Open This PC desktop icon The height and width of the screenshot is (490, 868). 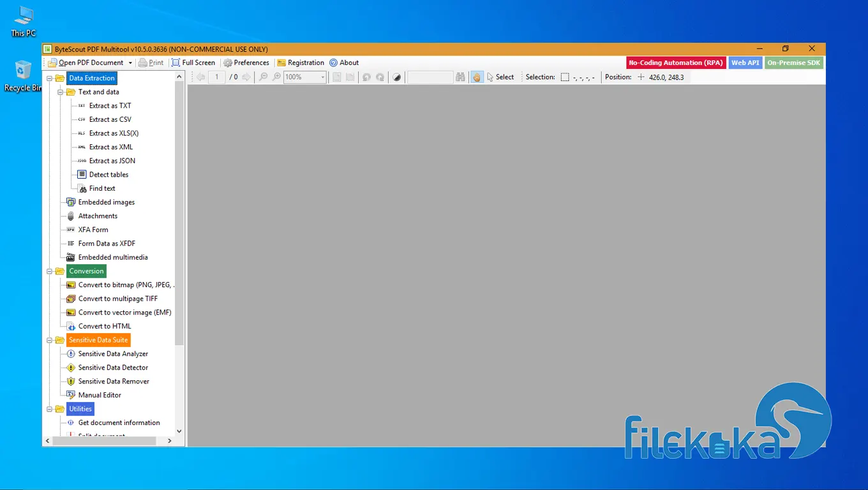(x=24, y=22)
